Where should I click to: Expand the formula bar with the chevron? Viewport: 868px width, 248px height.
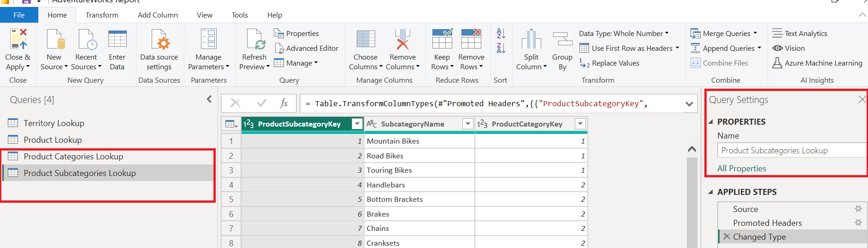point(689,104)
